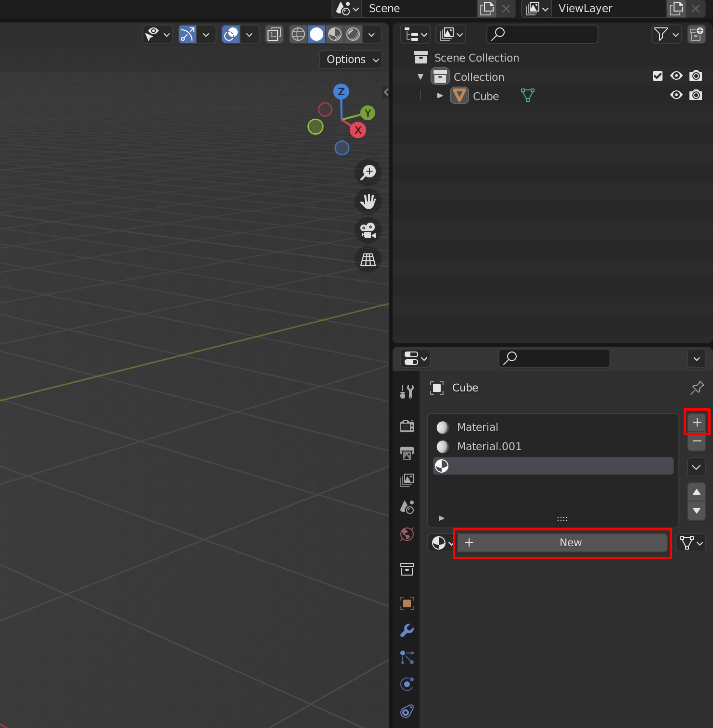Open scene browse dropdown icon
This screenshot has width=713, height=728.
click(x=347, y=8)
